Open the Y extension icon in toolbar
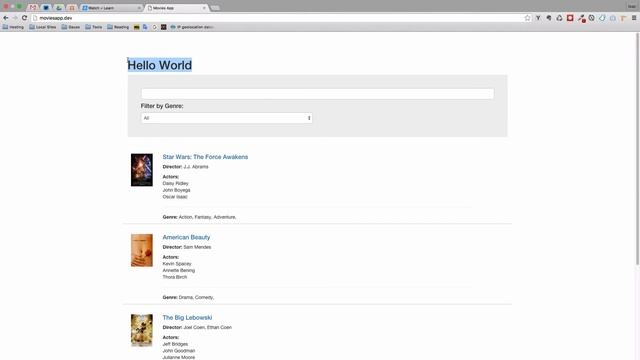Image resolution: width=640 pixels, height=360 pixels. (538, 18)
